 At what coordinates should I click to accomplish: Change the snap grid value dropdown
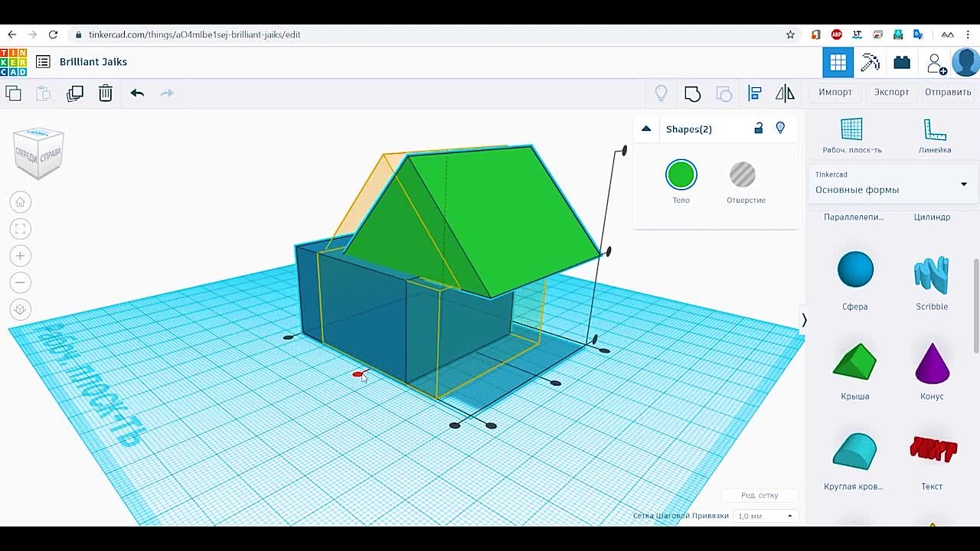[x=763, y=515]
